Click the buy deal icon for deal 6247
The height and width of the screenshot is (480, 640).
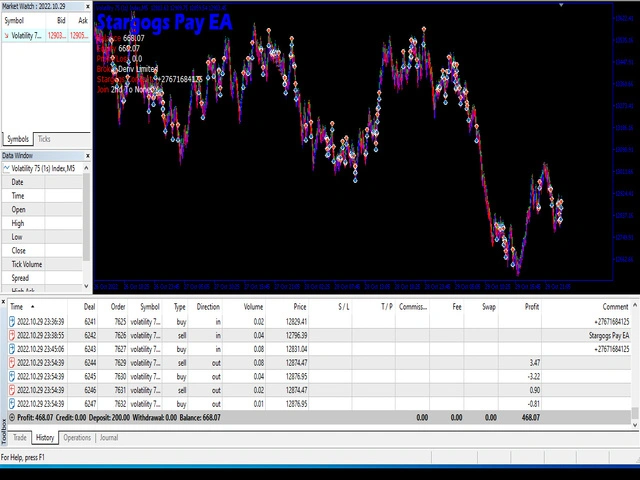click(x=13, y=403)
